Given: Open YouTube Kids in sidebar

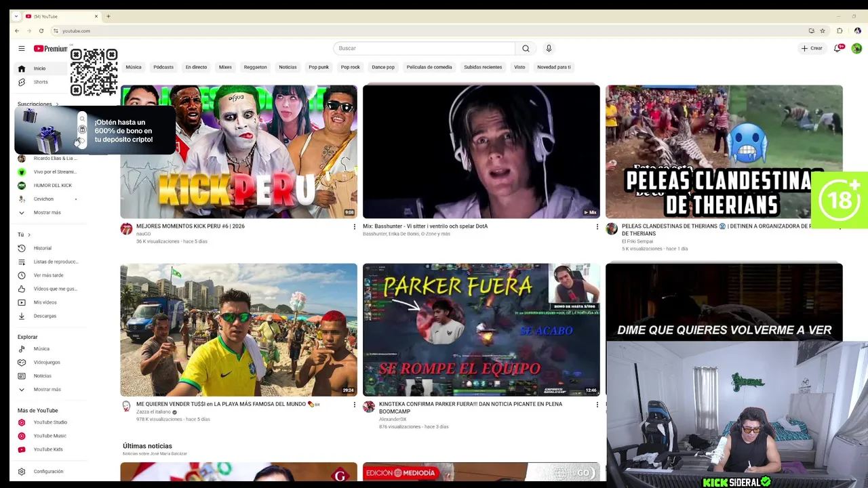Looking at the screenshot, I should pyautogui.click(x=47, y=449).
